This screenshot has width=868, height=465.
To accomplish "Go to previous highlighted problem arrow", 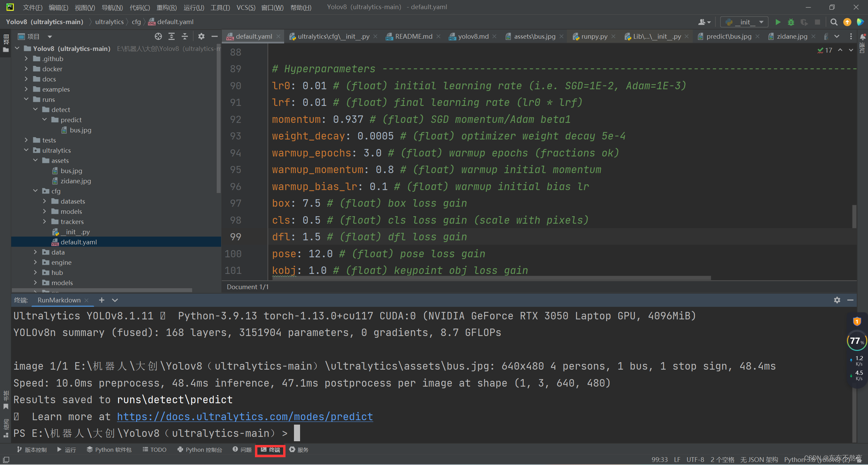I will [x=840, y=50].
